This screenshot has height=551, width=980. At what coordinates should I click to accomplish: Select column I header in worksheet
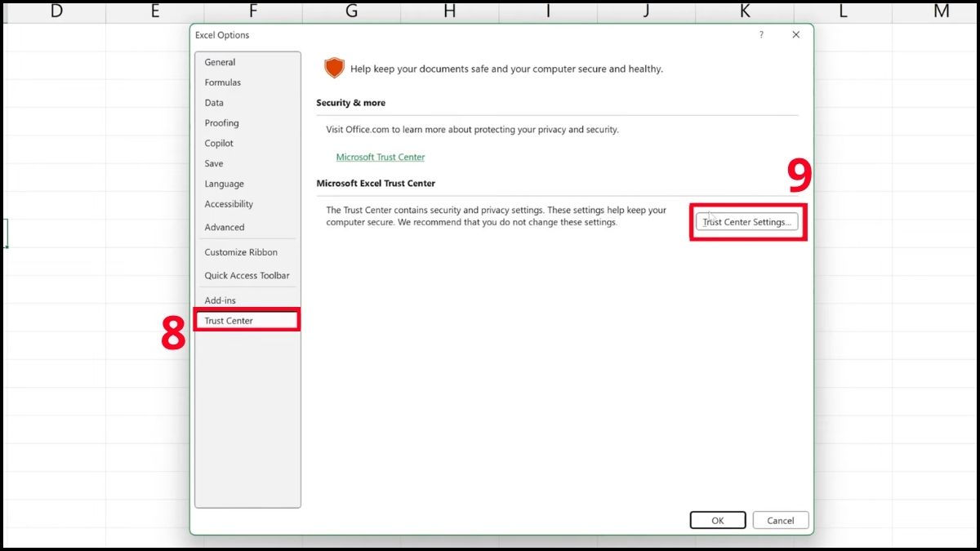548,11
